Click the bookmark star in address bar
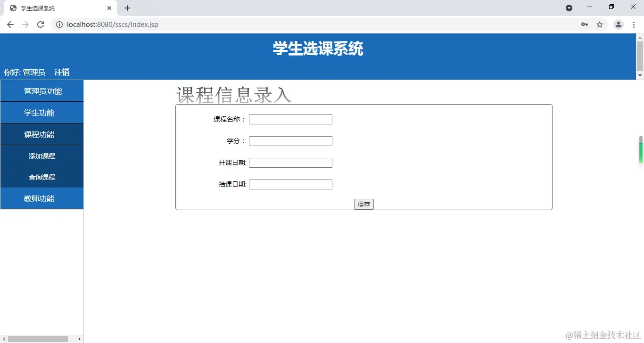The image size is (644, 343). (x=600, y=24)
